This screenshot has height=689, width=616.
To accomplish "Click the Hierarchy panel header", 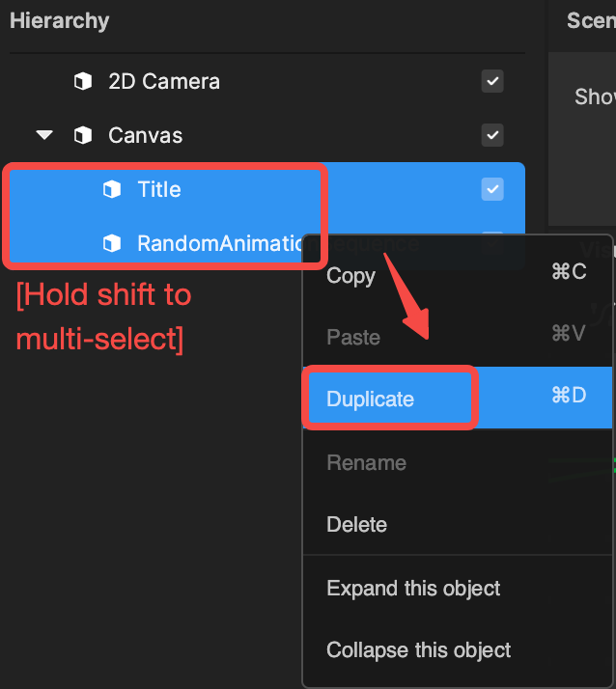I will pos(59,20).
